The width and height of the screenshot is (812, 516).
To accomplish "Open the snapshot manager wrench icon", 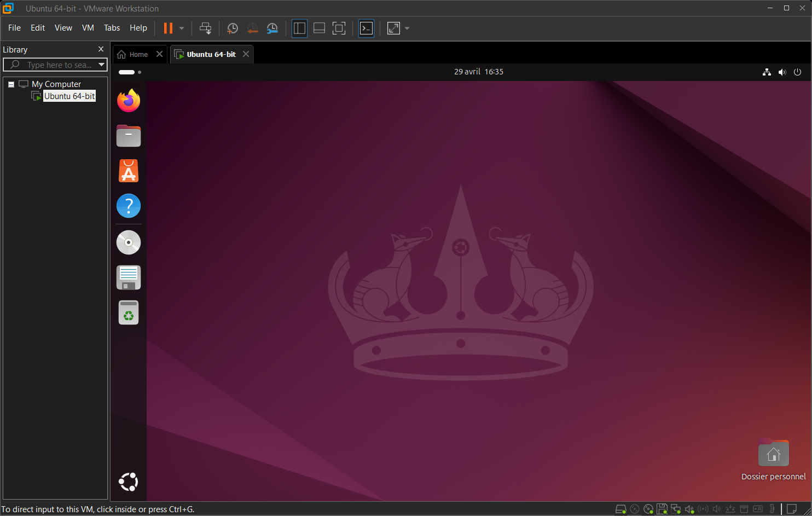I will [x=272, y=28].
